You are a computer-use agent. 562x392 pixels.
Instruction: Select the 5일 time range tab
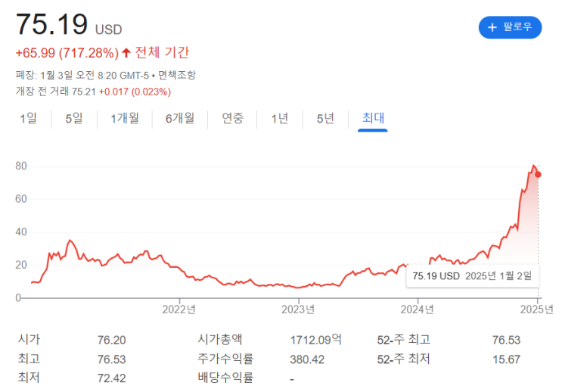pyautogui.click(x=74, y=119)
